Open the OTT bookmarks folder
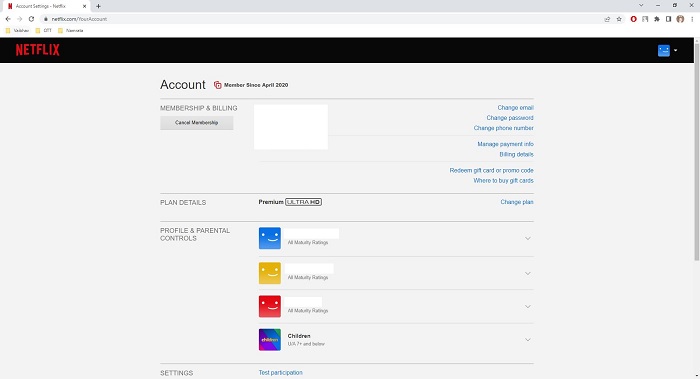The image size is (700, 379). click(x=43, y=31)
